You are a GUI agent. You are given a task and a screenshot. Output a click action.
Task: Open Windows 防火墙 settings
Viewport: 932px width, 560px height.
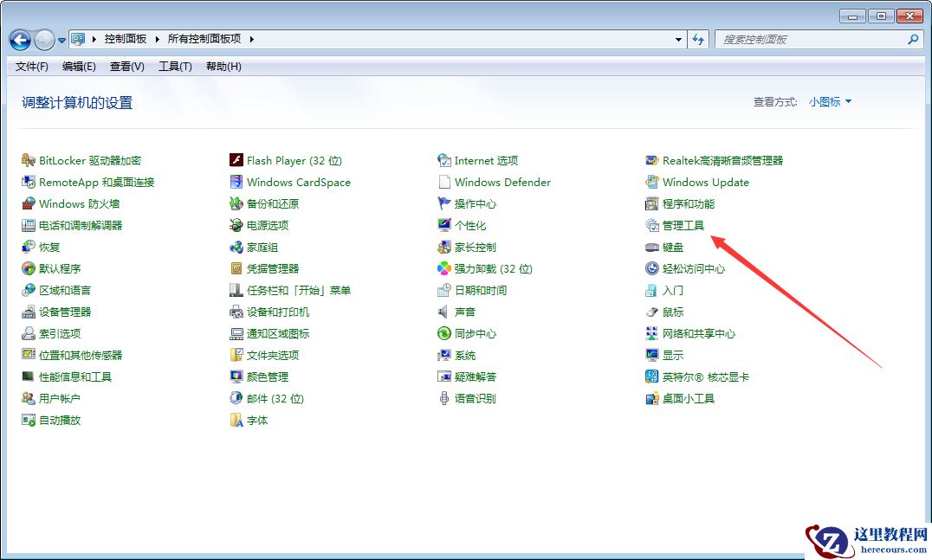tap(62, 203)
